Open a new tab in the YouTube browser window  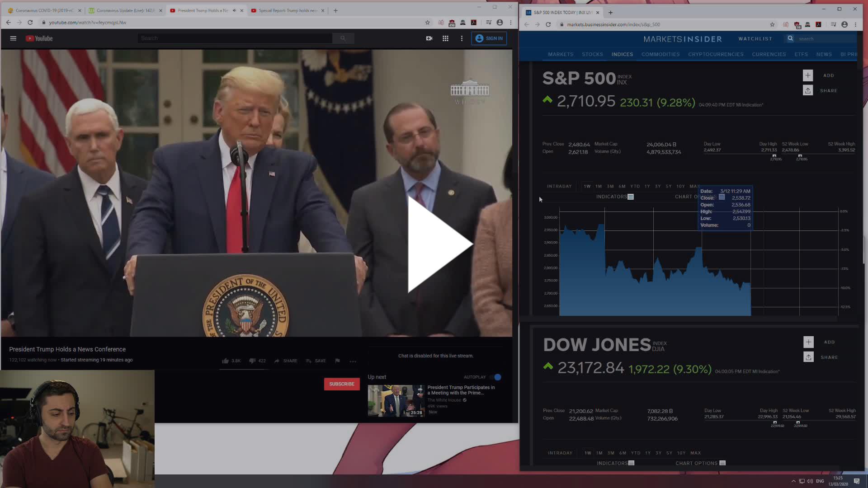335,10
